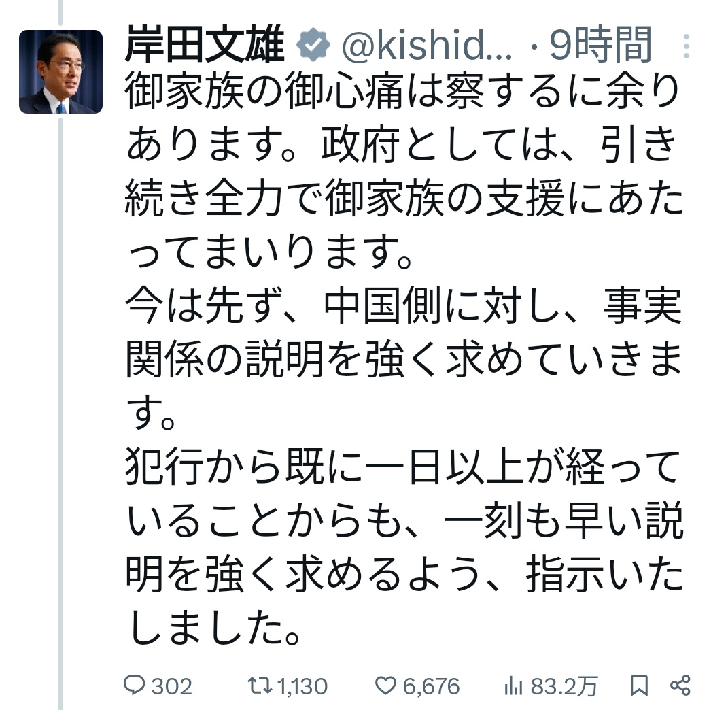
Task: Click the view count 83.2万
Action: tap(564, 686)
